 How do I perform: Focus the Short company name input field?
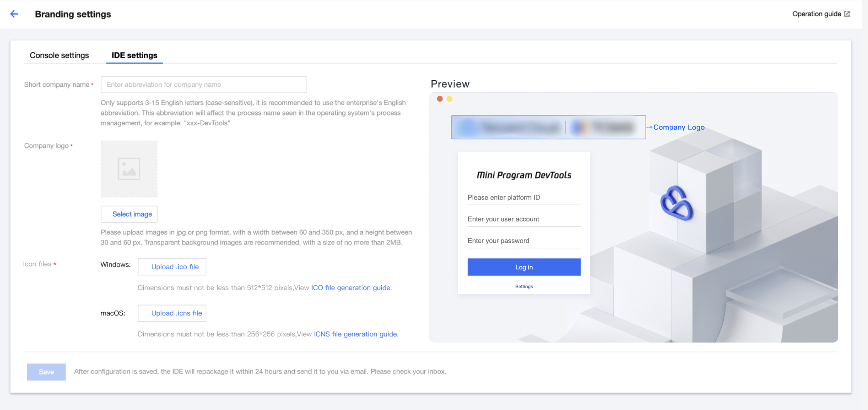203,85
